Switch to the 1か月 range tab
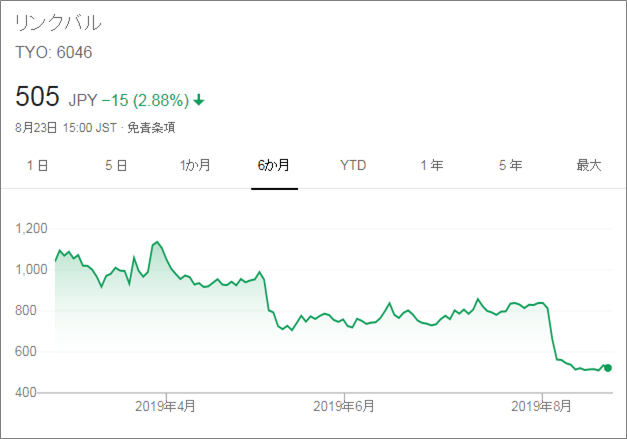The width and height of the screenshot is (627, 439). click(195, 165)
